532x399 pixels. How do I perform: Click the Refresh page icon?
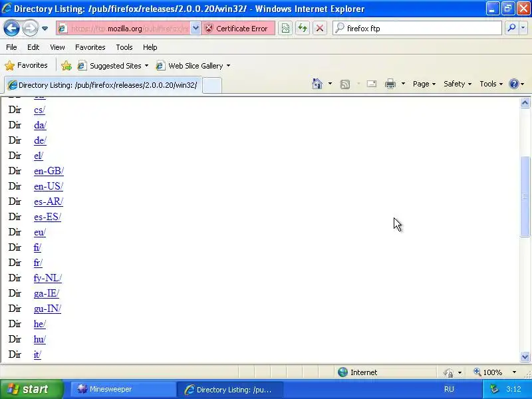coord(303,29)
